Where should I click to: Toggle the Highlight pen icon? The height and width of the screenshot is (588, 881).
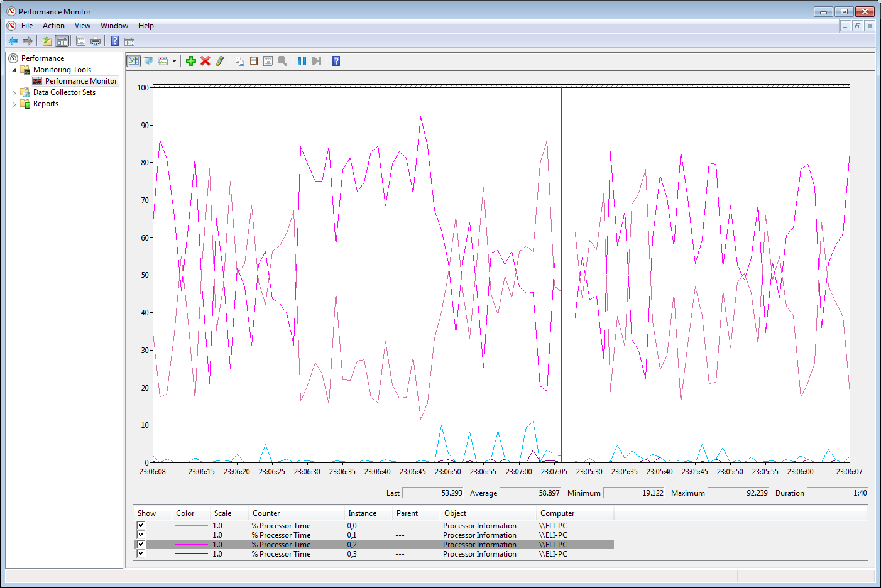pos(220,61)
